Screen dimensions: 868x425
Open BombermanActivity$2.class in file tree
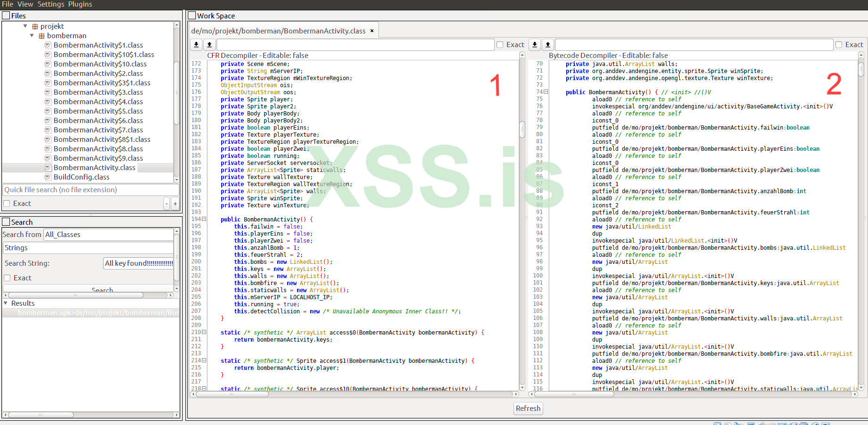[98, 74]
